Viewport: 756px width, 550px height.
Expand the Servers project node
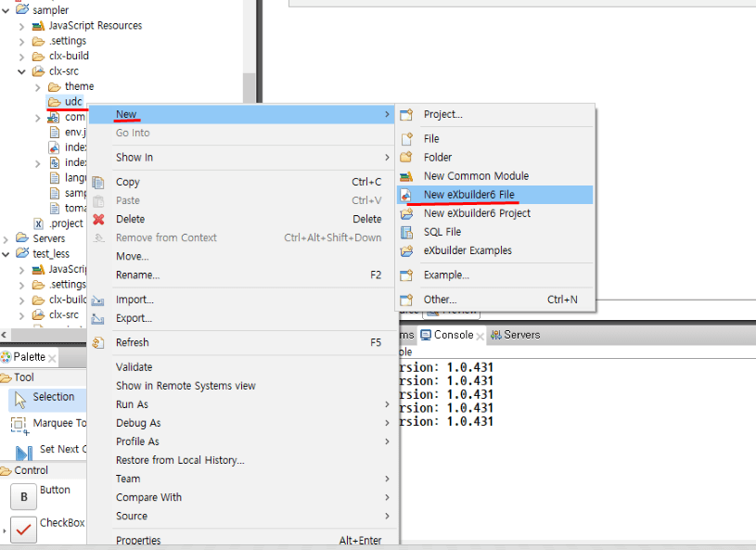pyautogui.click(x=6, y=238)
